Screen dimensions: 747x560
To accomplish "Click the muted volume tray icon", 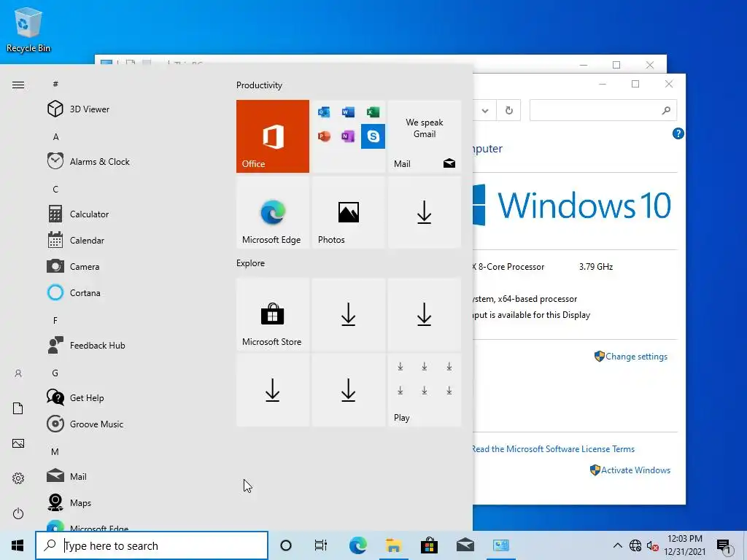I will pos(653,546).
